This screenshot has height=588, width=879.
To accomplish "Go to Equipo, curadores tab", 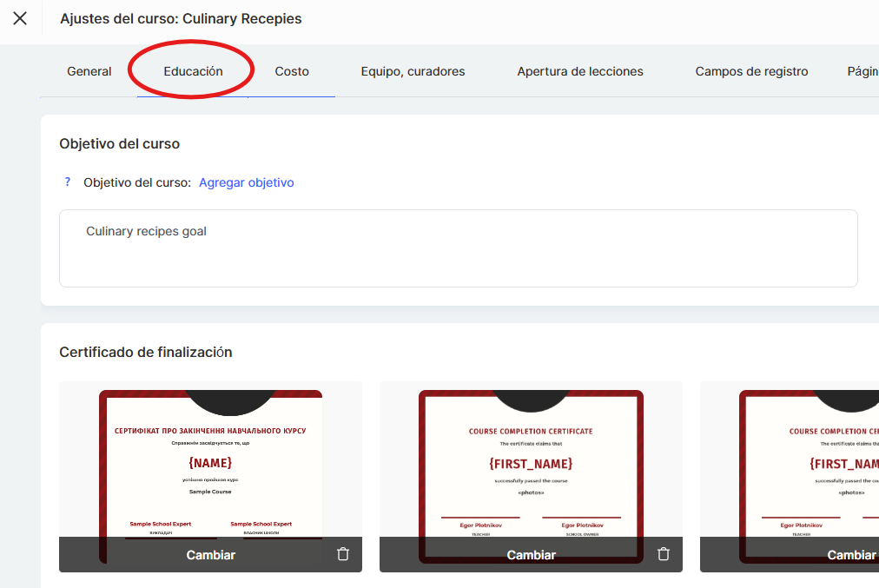I will click(x=413, y=71).
